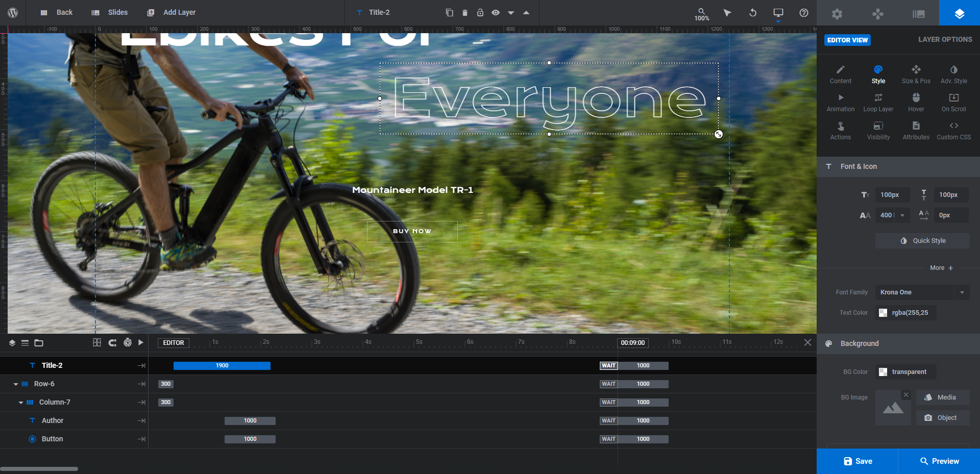The height and width of the screenshot is (474, 980).
Task: Click the EDITOR VIEW button
Action: (847, 40)
